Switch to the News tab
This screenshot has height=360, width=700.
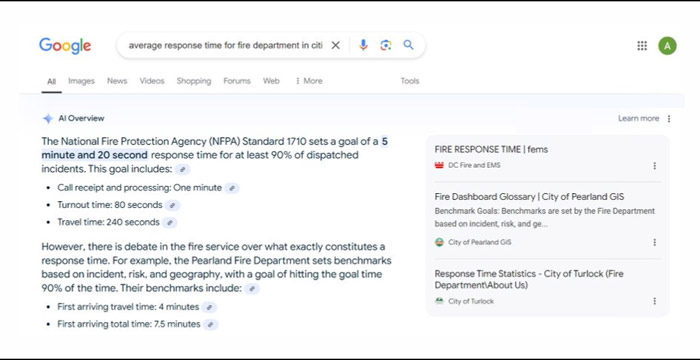tap(117, 81)
